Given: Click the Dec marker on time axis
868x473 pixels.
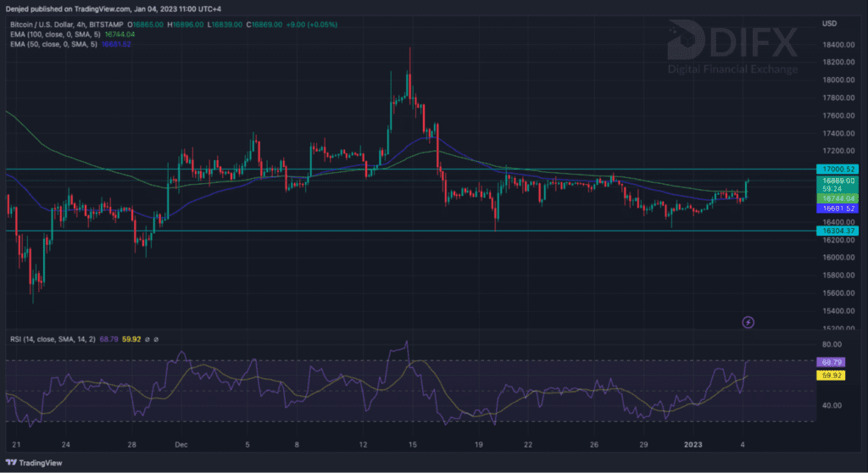Looking at the screenshot, I should pyautogui.click(x=180, y=444).
